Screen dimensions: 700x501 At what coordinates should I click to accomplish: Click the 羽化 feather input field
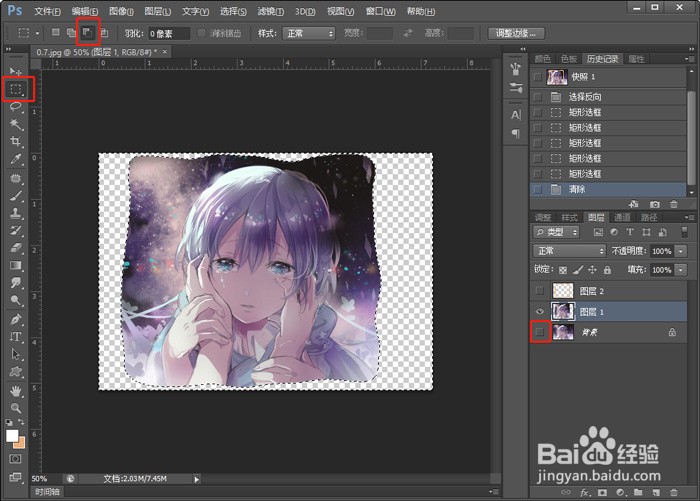(169, 33)
